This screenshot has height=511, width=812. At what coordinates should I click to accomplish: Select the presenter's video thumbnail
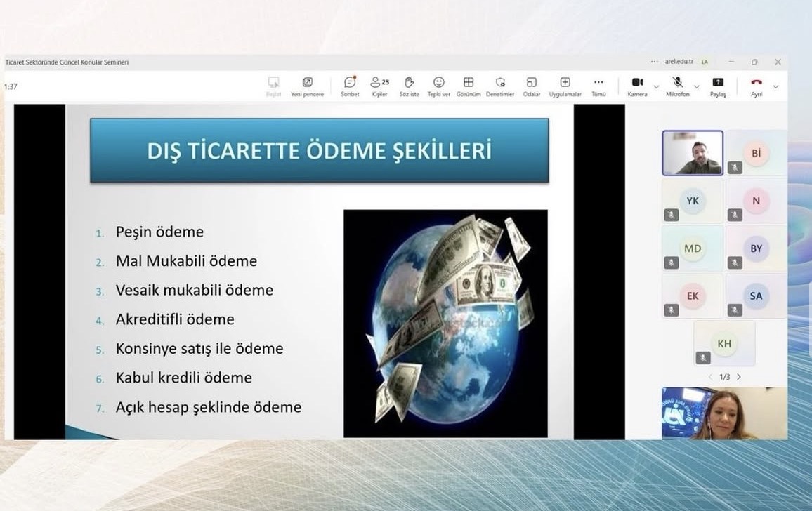[692, 152]
